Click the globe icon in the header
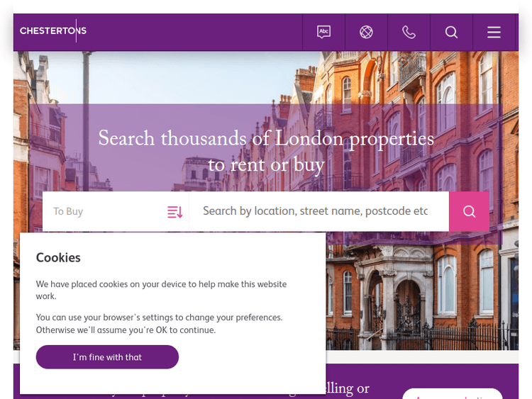The image size is (532, 399). point(366,32)
